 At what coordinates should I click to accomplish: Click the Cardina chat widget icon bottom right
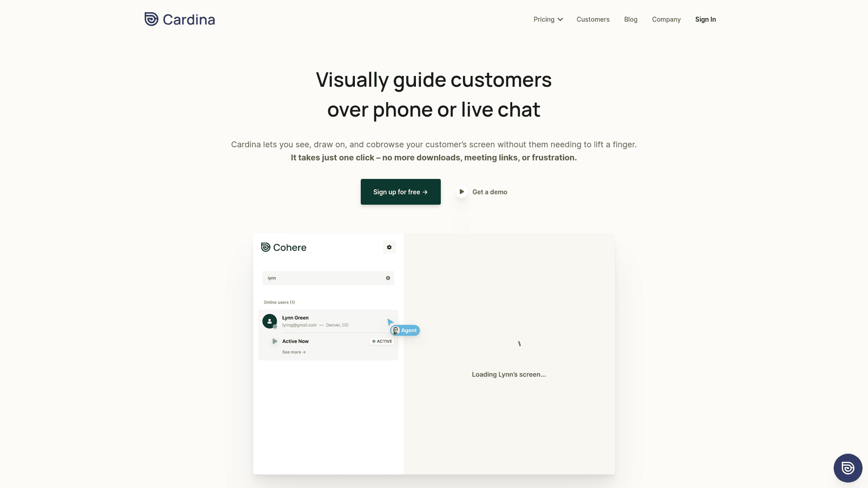[x=848, y=468]
